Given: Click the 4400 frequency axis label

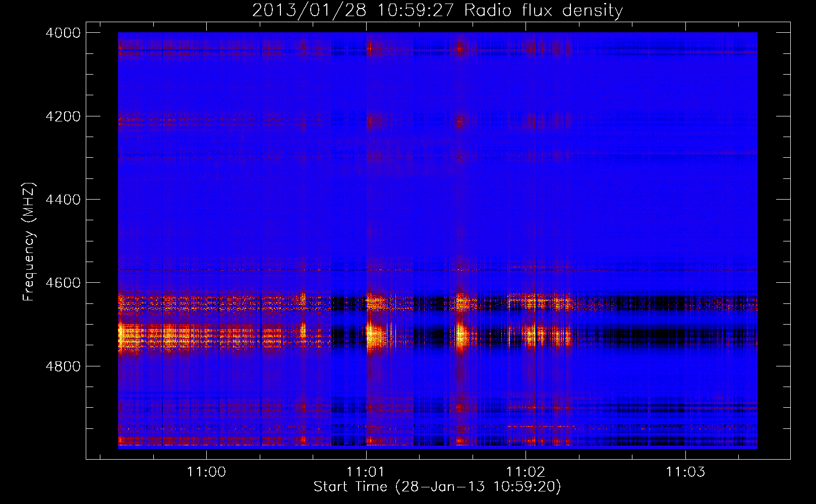Looking at the screenshot, I should (63, 200).
